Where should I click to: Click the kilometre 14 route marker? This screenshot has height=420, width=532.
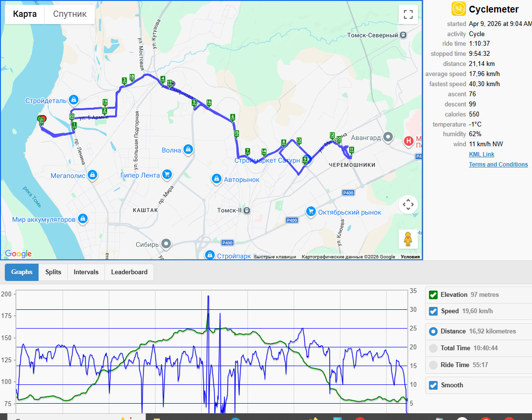click(x=264, y=152)
